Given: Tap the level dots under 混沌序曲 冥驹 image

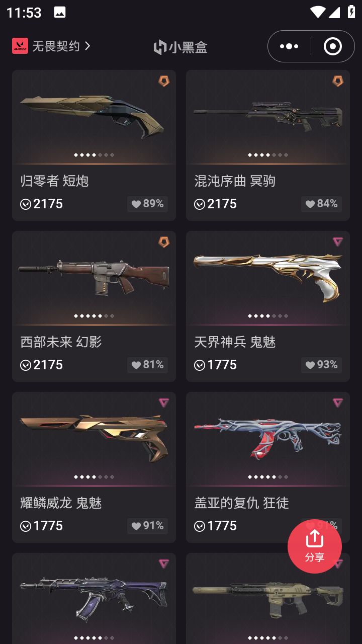Looking at the screenshot, I should 268,155.
